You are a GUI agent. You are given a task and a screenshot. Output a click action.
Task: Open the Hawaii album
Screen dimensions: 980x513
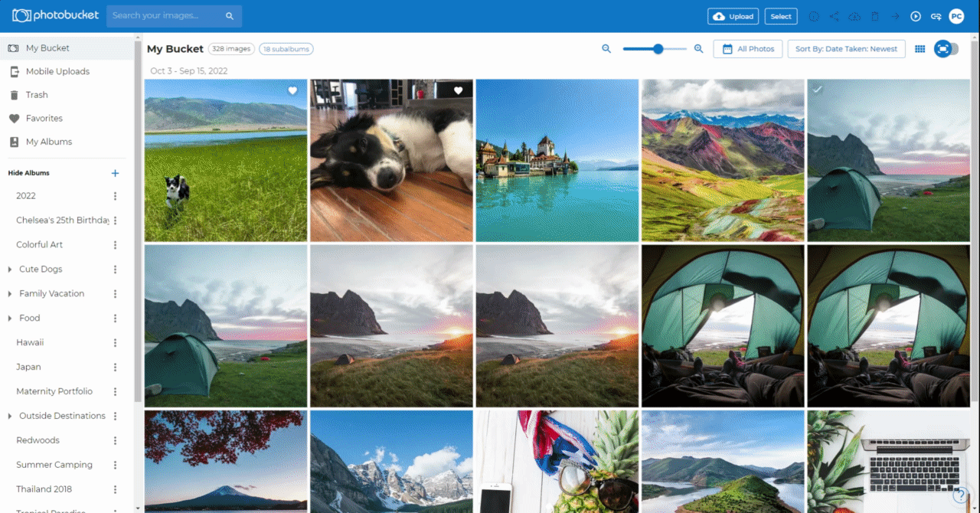(x=30, y=343)
